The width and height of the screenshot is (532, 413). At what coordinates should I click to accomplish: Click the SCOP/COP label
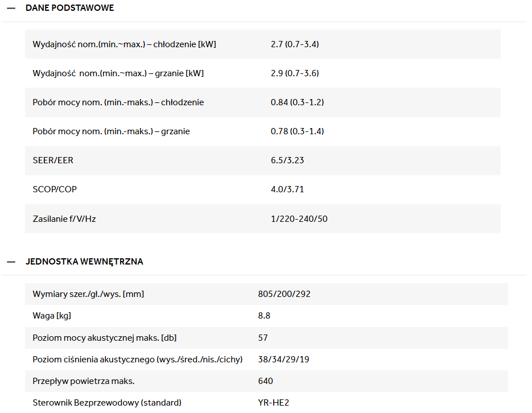(55, 189)
